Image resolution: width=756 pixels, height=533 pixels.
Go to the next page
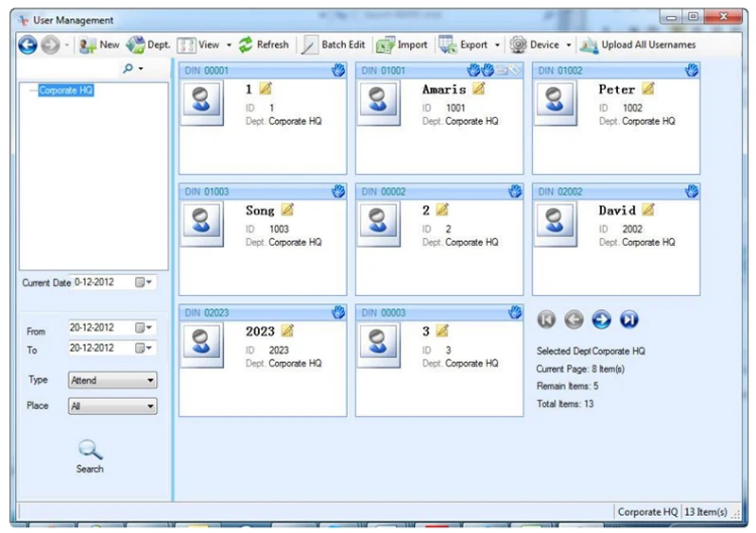pos(601,319)
